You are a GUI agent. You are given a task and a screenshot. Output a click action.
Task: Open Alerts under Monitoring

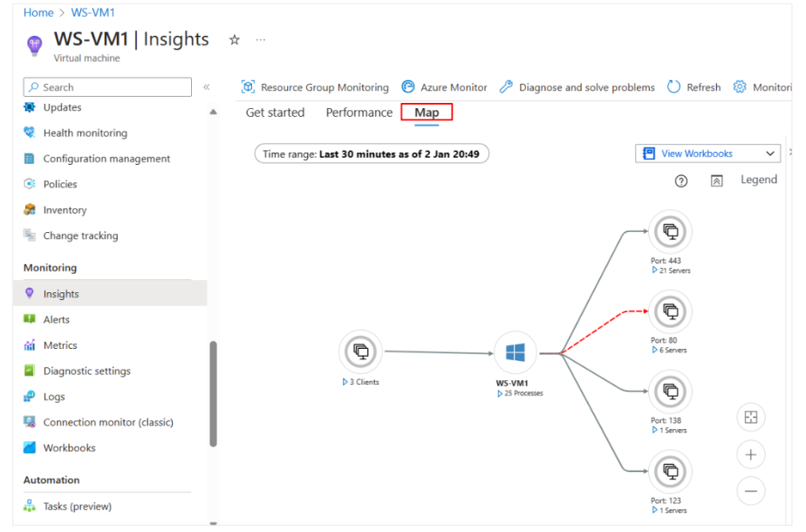(x=46, y=319)
